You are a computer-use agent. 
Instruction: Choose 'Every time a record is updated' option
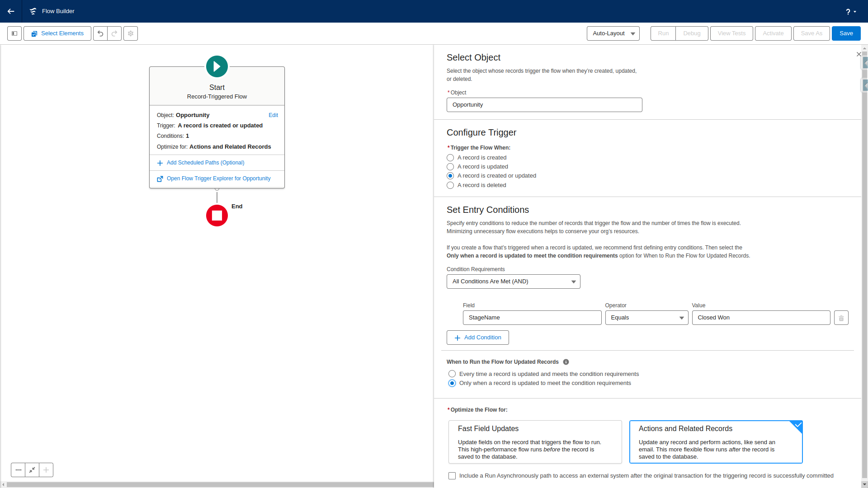coord(452,374)
